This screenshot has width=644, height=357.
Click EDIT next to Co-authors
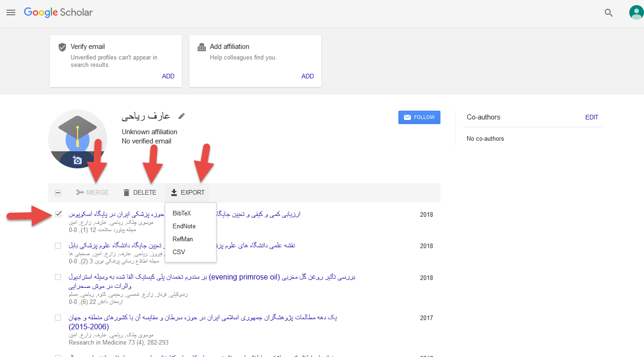pos(591,117)
